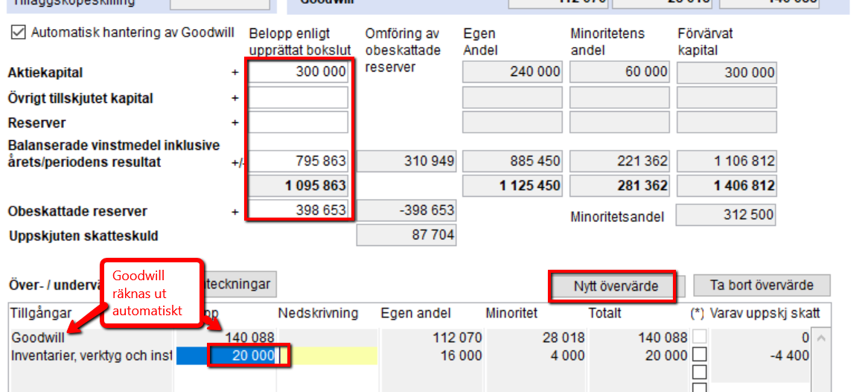Click Inventarier Minoritet value 4 000
This screenshot has width=868, height=392.
567,356
